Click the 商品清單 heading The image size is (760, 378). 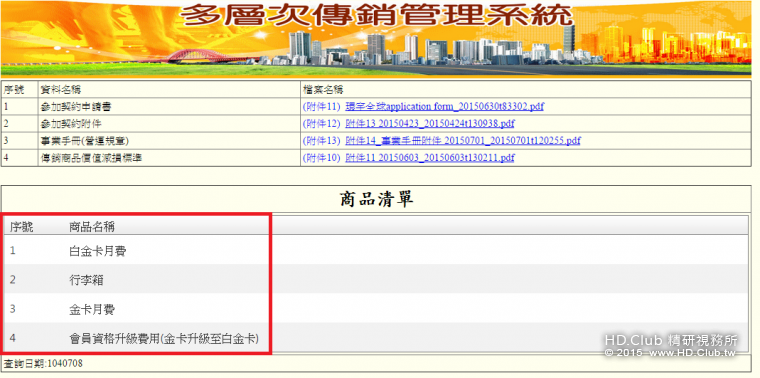(377, 199)
